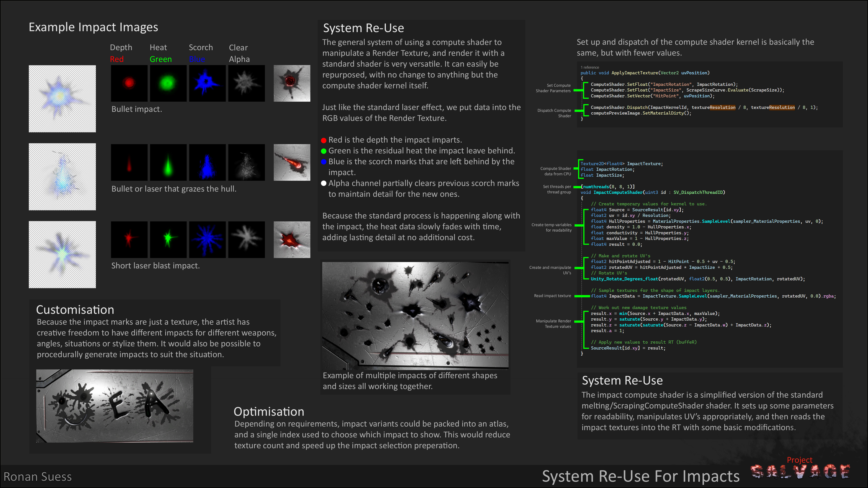
Task: Click the rendered short laser blast preview icon
Action: pos(292,239)
